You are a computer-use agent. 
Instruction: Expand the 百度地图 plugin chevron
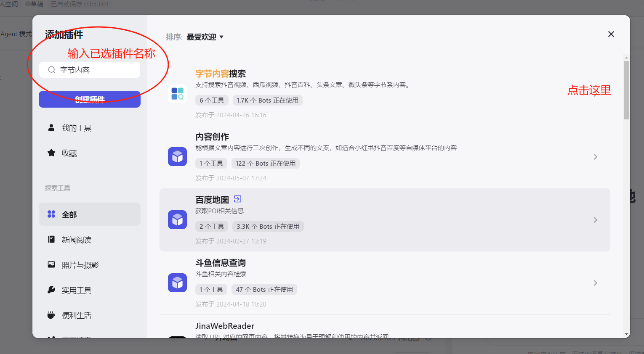595,220
